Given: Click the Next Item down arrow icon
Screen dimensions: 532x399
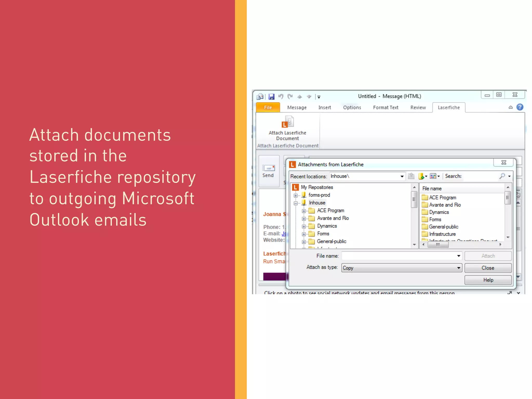Looking at the screenshot, I should tap(309, 97).
